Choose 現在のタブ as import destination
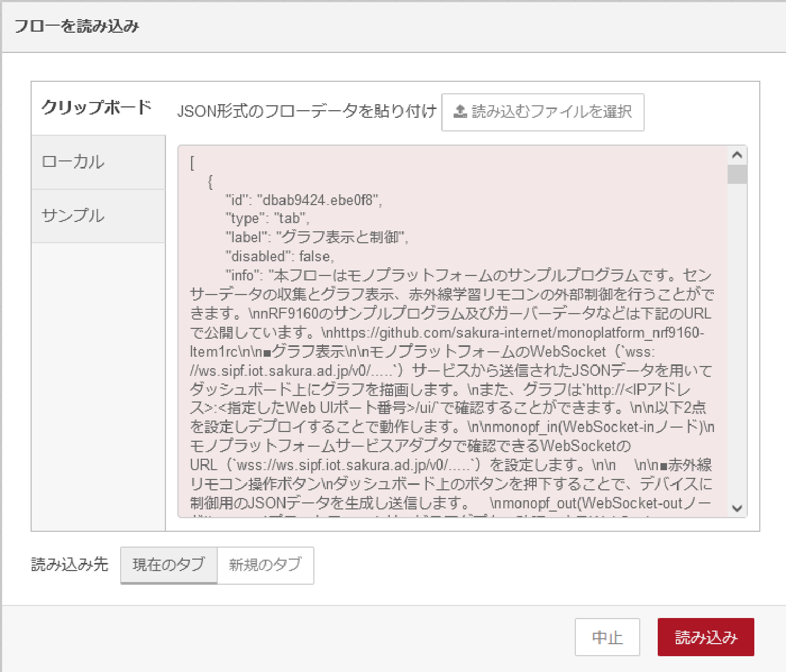This screenshot has height=672, width=786. coord(169,565)
